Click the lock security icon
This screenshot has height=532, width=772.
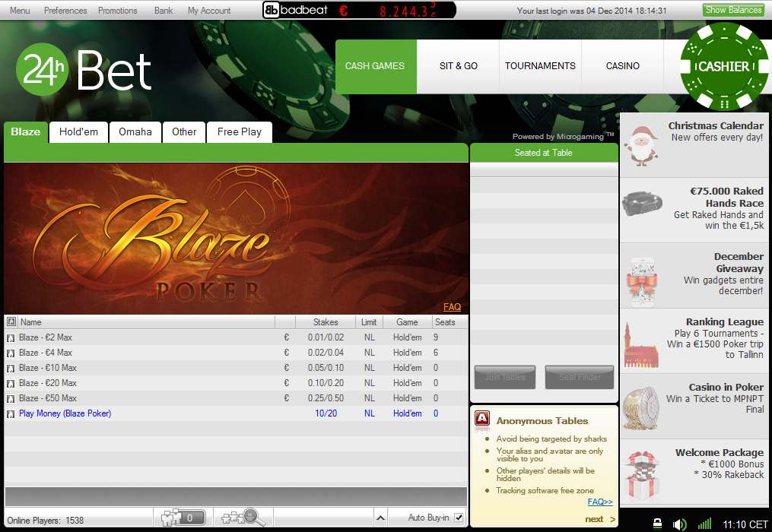tap(657, 524)
